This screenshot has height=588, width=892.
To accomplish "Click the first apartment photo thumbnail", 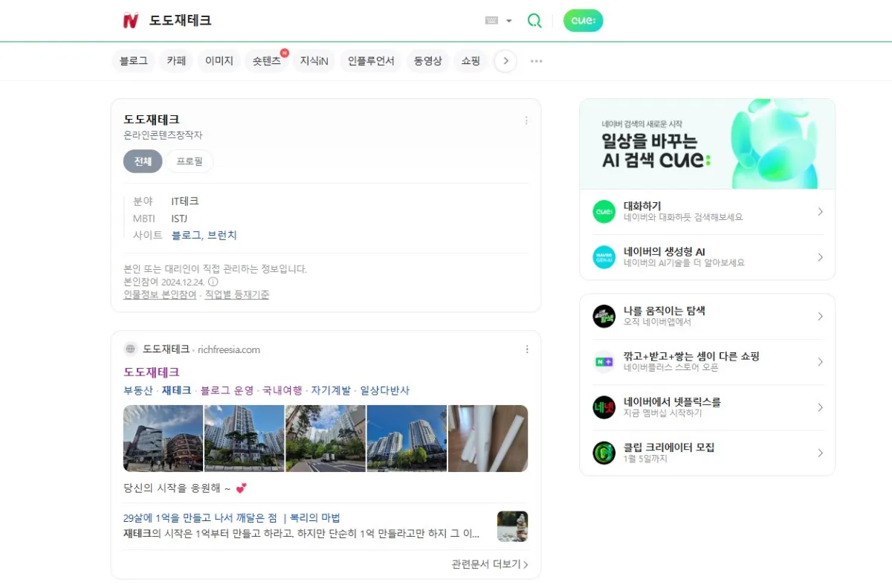I will [163, 440].
